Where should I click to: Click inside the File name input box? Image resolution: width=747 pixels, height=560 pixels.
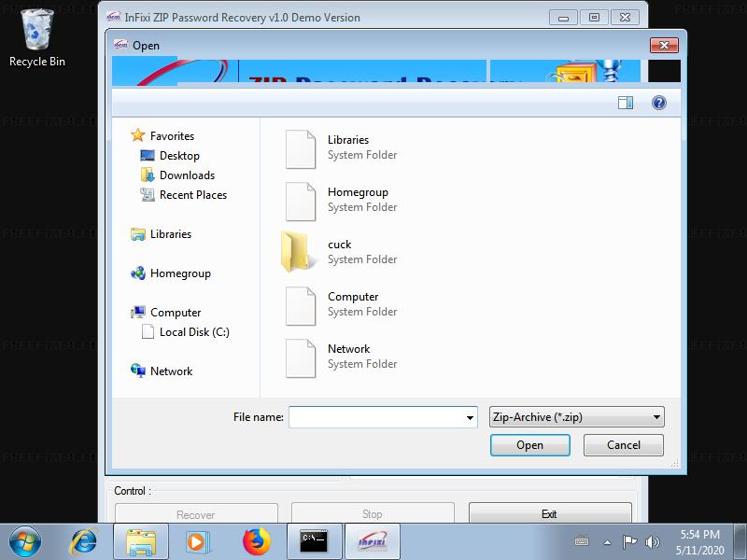[x=376, y=417]
